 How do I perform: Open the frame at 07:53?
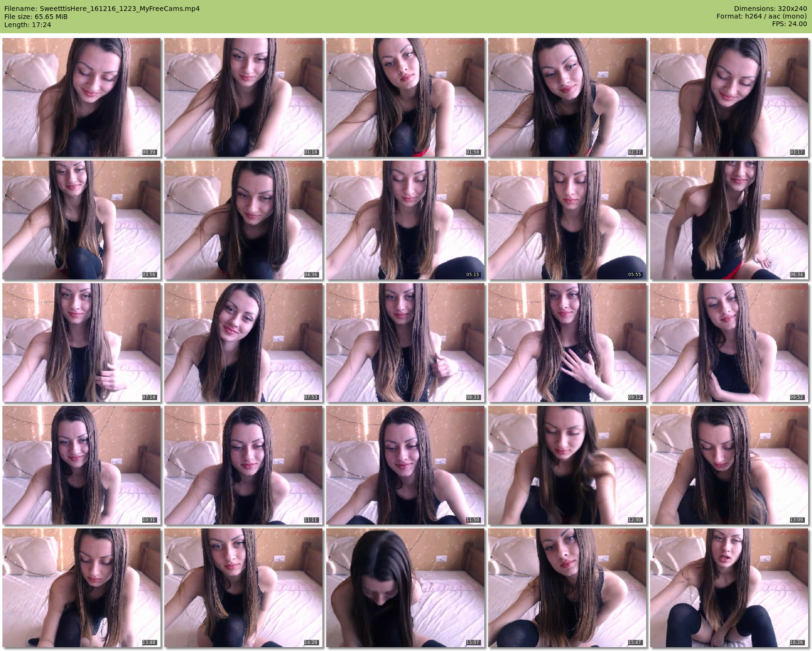pyautogui.click(x=243, y=343)
